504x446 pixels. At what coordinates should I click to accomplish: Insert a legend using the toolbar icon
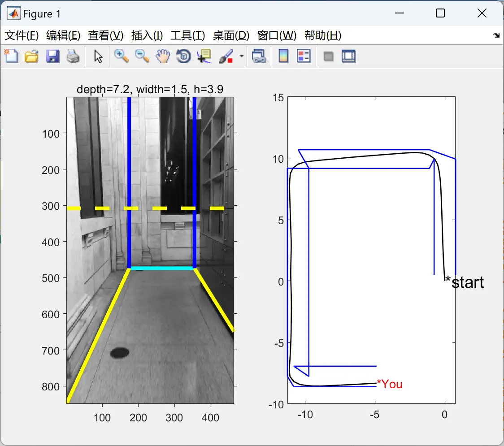click(x=304, y=56)
